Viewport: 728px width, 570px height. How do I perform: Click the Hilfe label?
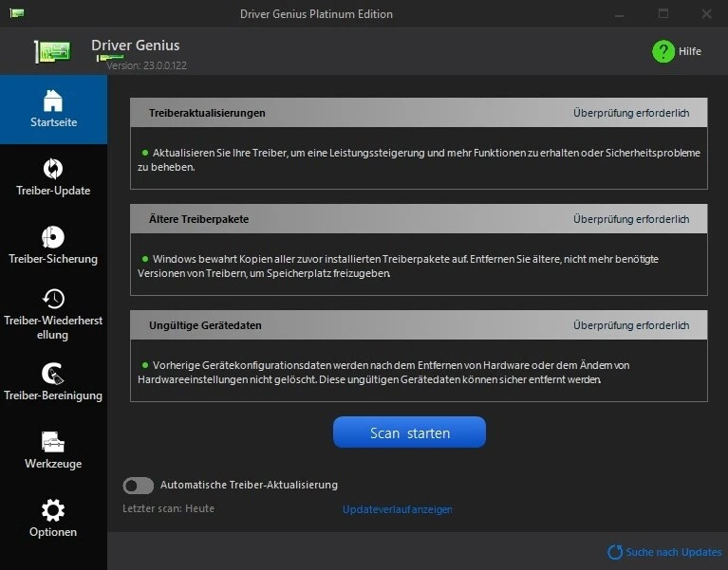pyautogui.click(x=690, y=51)
